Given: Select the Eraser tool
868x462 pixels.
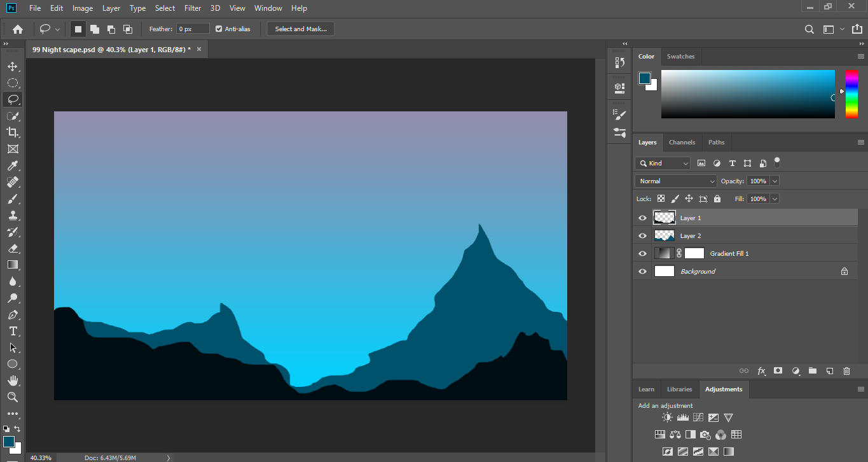Looking at the screenshot, I should tap(12, 248).
